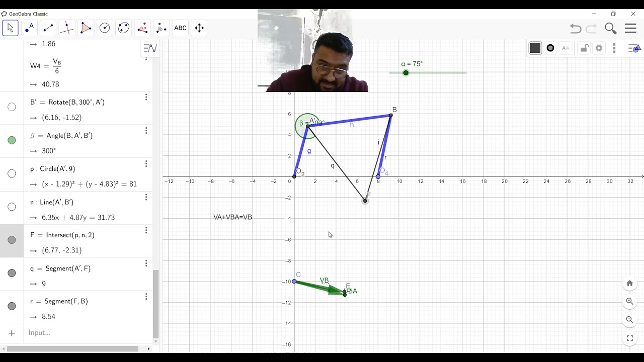Image resolution: width=644 pixels, height=362 pixels.
Task: Toggle visibility of B' point
Action: tap(12, 107)
